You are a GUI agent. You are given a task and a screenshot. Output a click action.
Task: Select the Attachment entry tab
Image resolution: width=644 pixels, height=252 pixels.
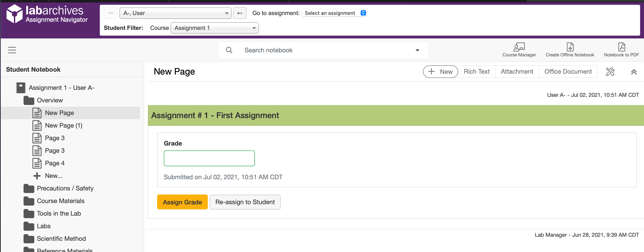[517, 72]
